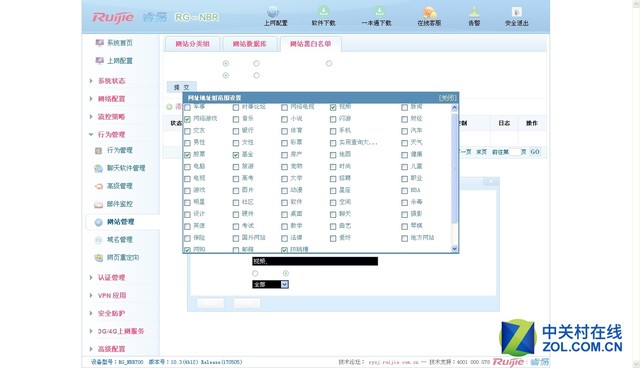Click page number input before GO

tap(515, 152)
